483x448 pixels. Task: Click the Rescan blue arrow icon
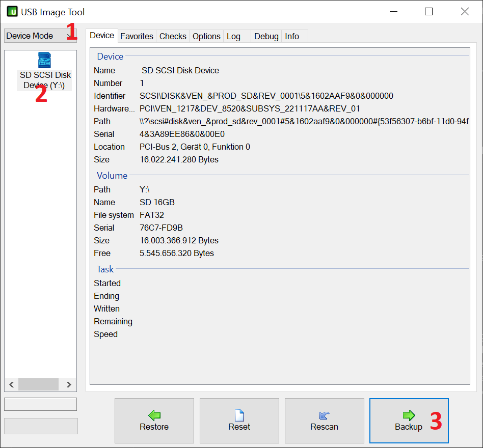(325, 415)
